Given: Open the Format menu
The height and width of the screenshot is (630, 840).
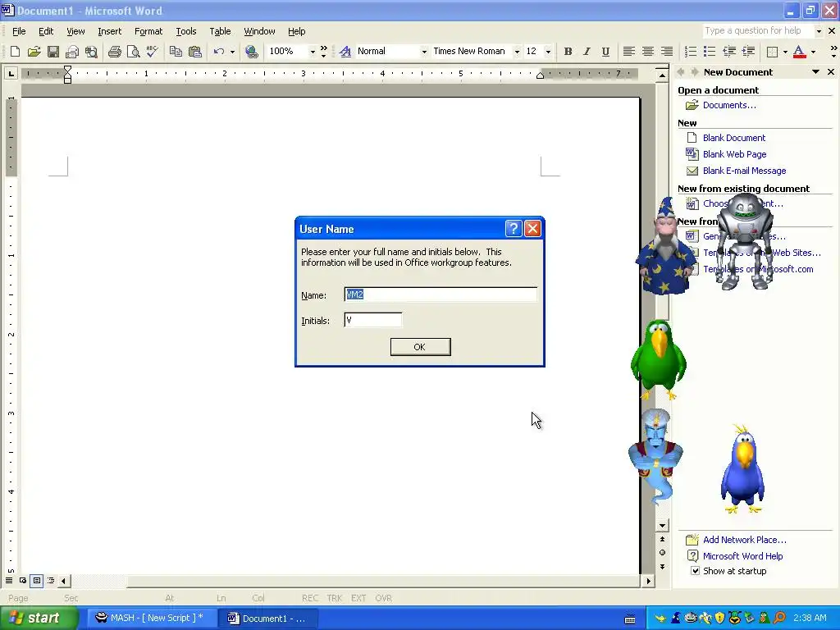Looking at the screenshot, I should pyautogui.click(x=148, y=31).
